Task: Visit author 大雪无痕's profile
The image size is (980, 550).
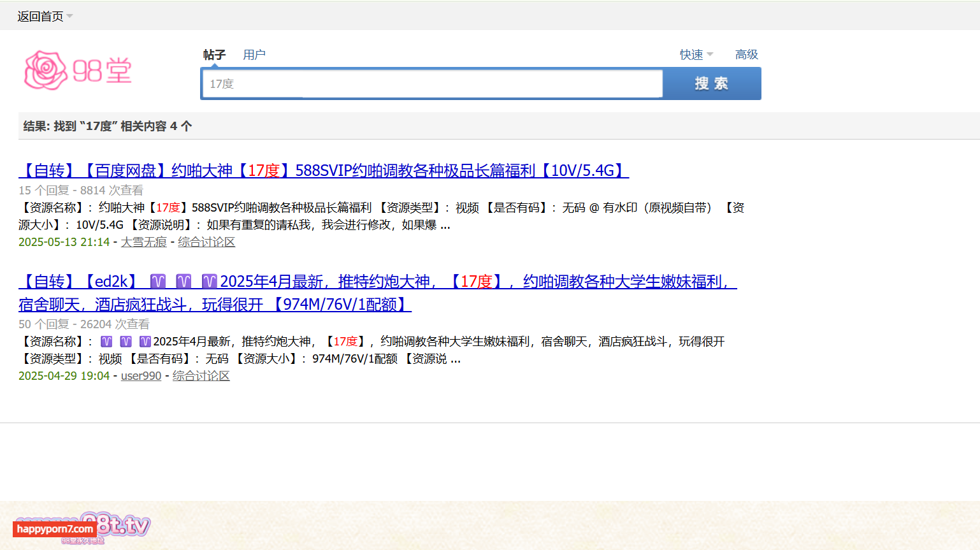Action: click(x=143, y=242)
